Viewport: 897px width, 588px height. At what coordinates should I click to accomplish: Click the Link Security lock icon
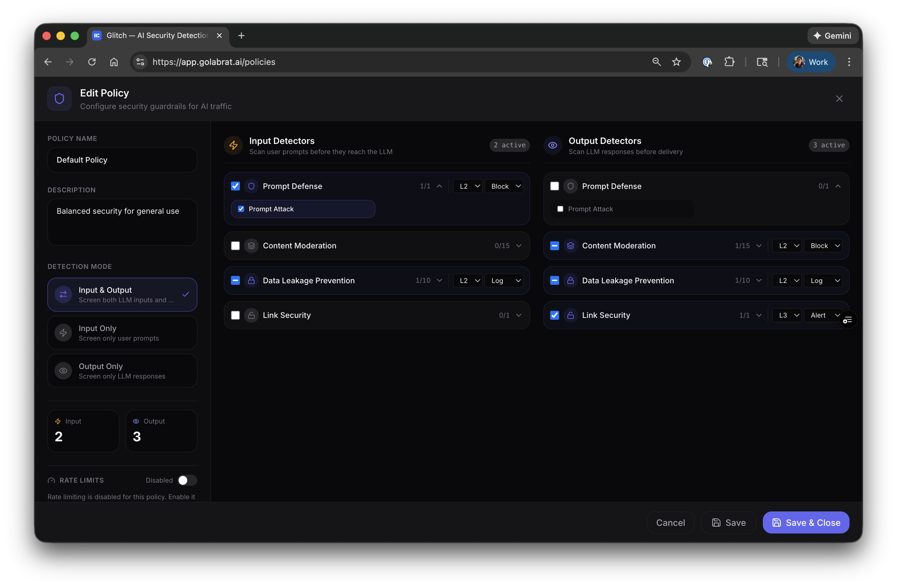[x=251, y=315]
